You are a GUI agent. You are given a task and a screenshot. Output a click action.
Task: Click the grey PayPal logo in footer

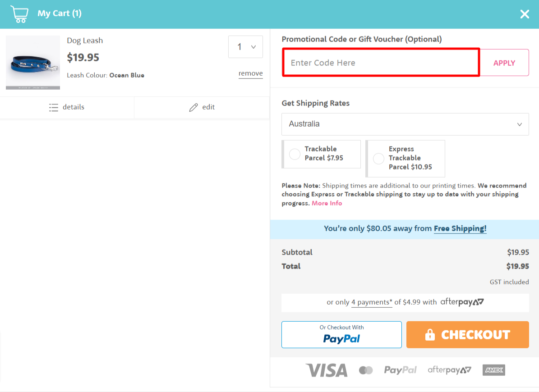pos(400,370)
